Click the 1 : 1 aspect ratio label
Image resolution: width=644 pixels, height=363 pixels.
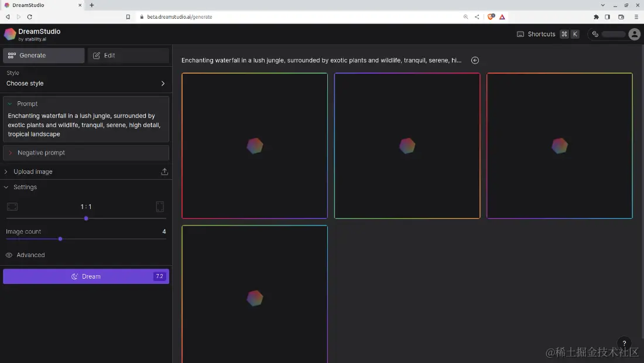coord(86,207)
